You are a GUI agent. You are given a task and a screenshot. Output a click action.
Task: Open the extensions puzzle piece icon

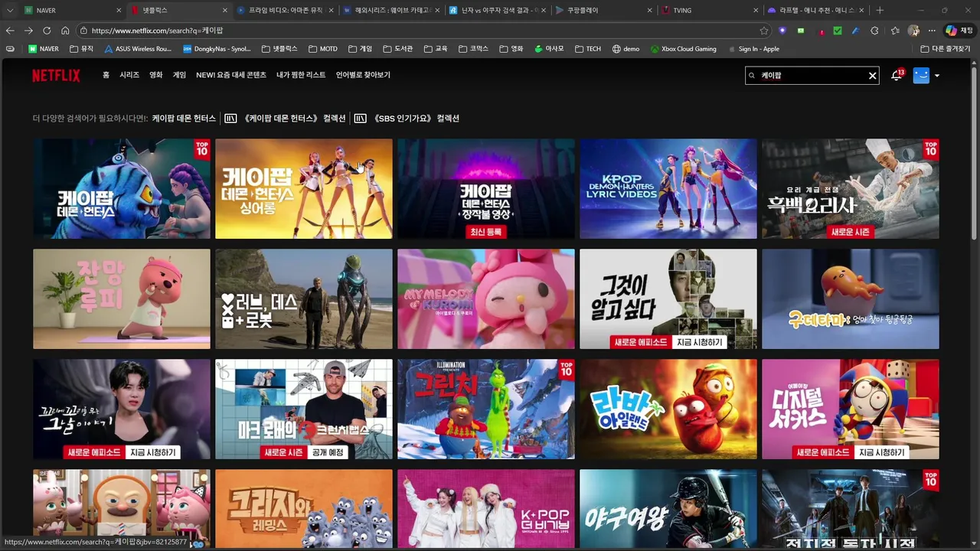pyautogui.click(x=874, y=31)
